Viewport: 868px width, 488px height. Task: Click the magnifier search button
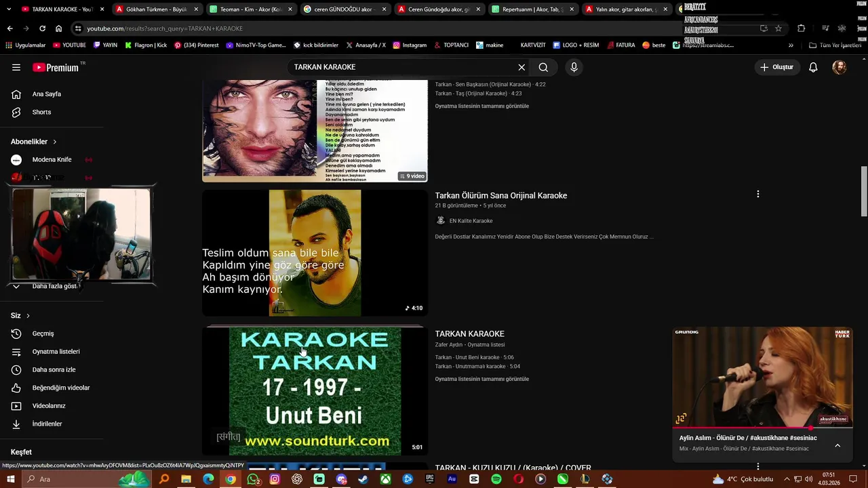pos(543,67)
